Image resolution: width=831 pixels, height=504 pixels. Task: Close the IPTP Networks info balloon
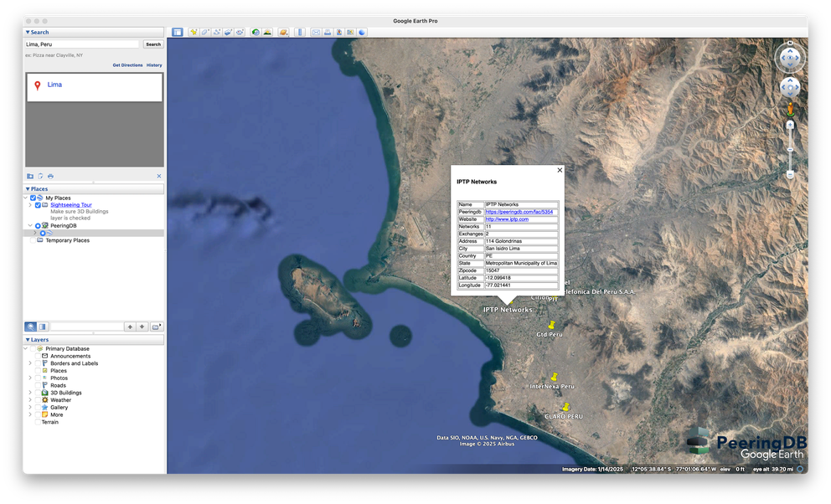560,171
